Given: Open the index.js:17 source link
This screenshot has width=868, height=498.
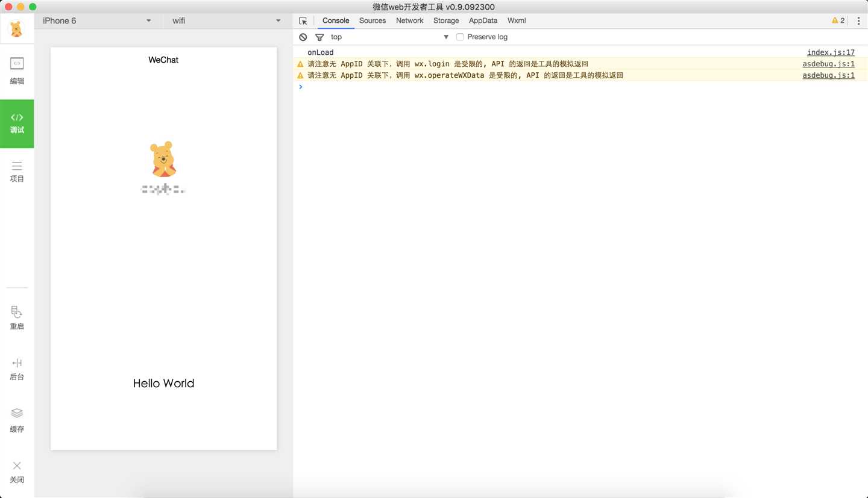Looking at the screenshot, I should point(831,52).
